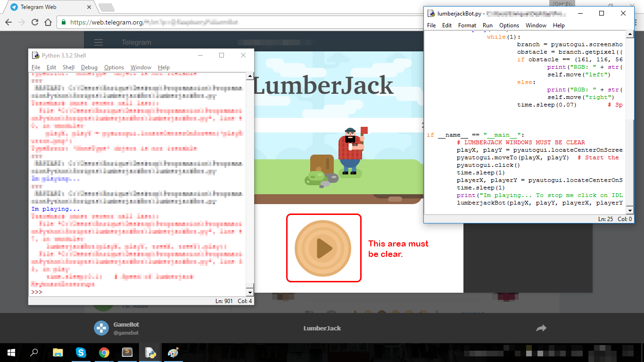Open Shell menu in Python Shell
The height and width of the screenshot is (362, 644).
pyautogui.click(x=68, y=67)
